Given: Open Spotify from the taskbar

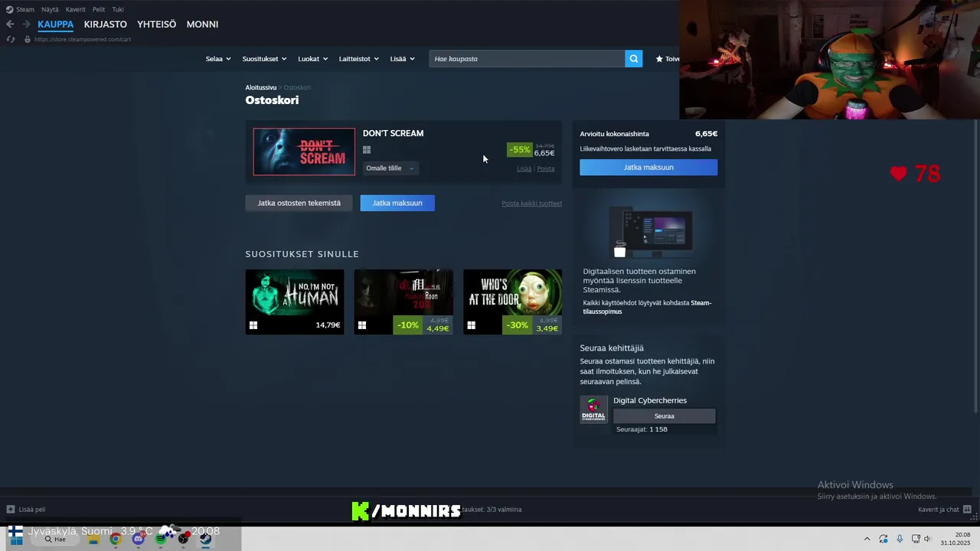Looking at the screenshot, I should [x=161, y=539].
